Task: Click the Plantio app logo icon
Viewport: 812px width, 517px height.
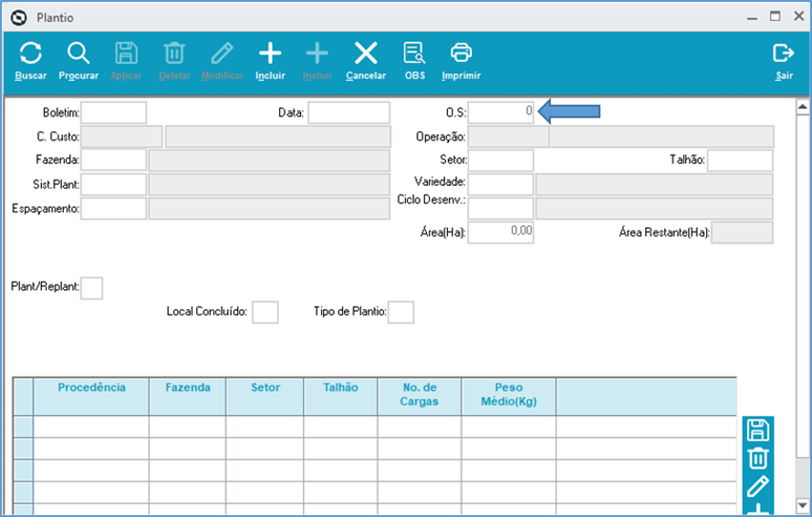Action: click(x=18, y=17)
